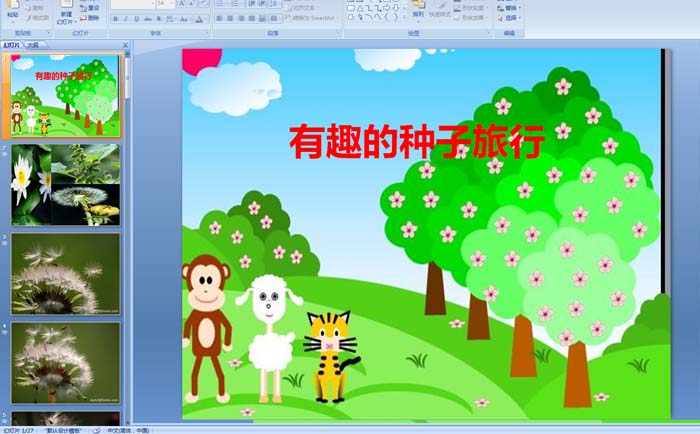700x434 pixels.
Task: Open the Font group dialog launcher
Action: (x=207, y=33)
